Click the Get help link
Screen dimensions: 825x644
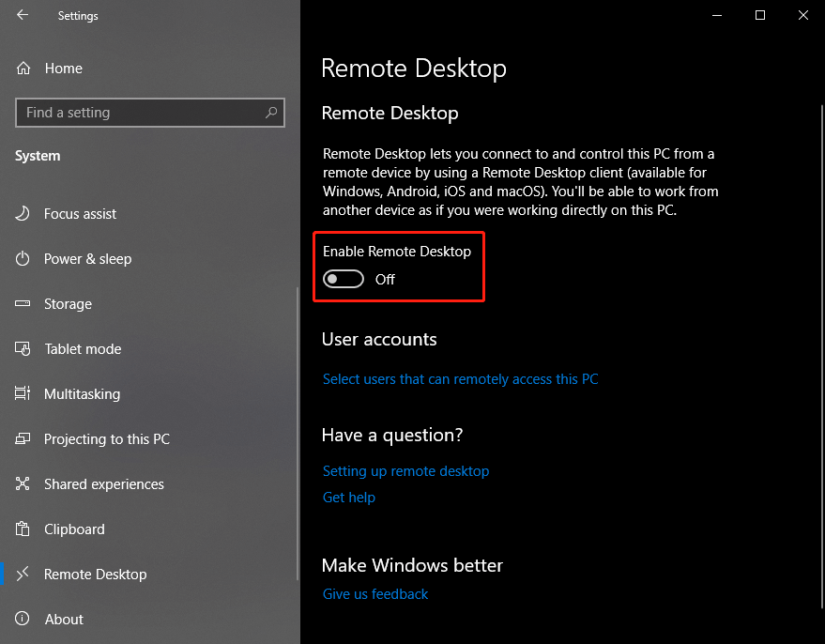[x=348, y=498]
